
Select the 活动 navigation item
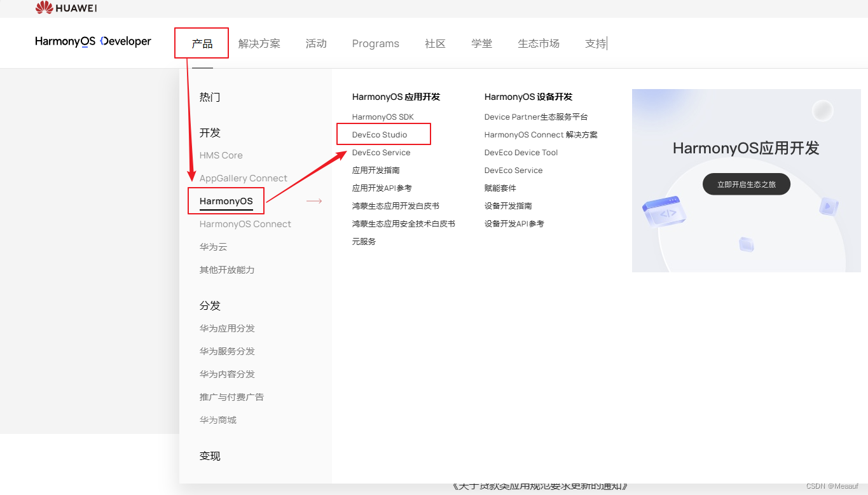(x=316, y=43)
